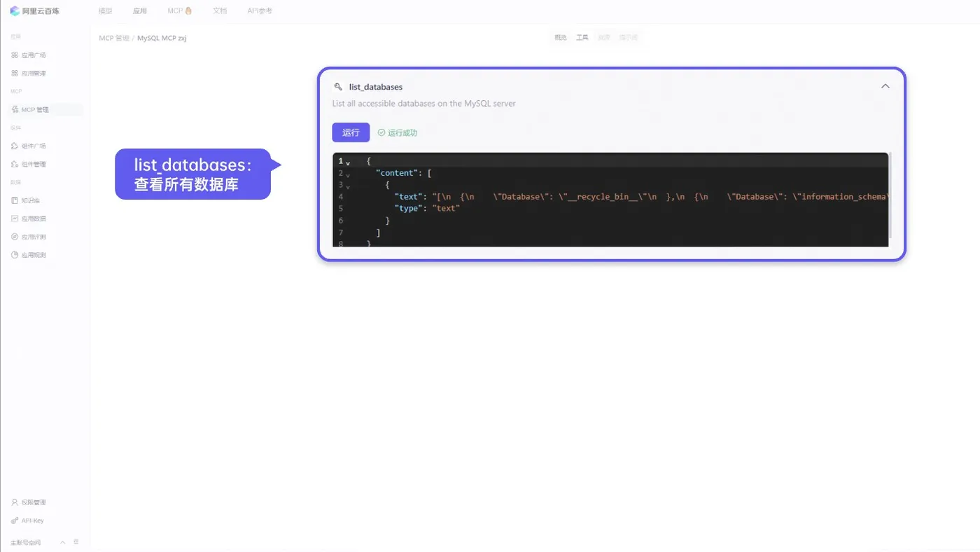Switch to the 概览 tab
This screenshot has height=552, width=980.
pyautogui.click(x=561, y=38)
